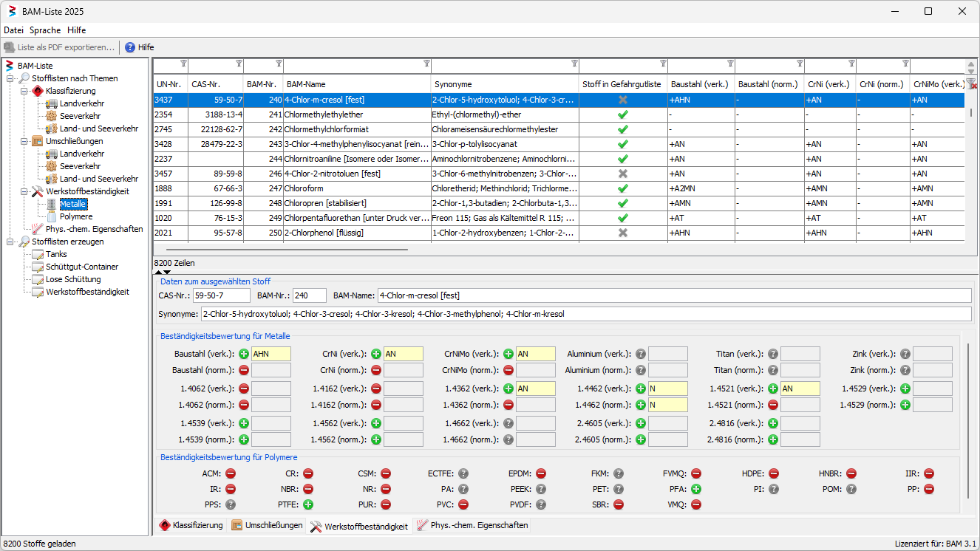Image resolution: width=980 pixels, height=551 pixels.
Task: Collapse the Umschließungen tree node
Action: [x=24, y=141]
